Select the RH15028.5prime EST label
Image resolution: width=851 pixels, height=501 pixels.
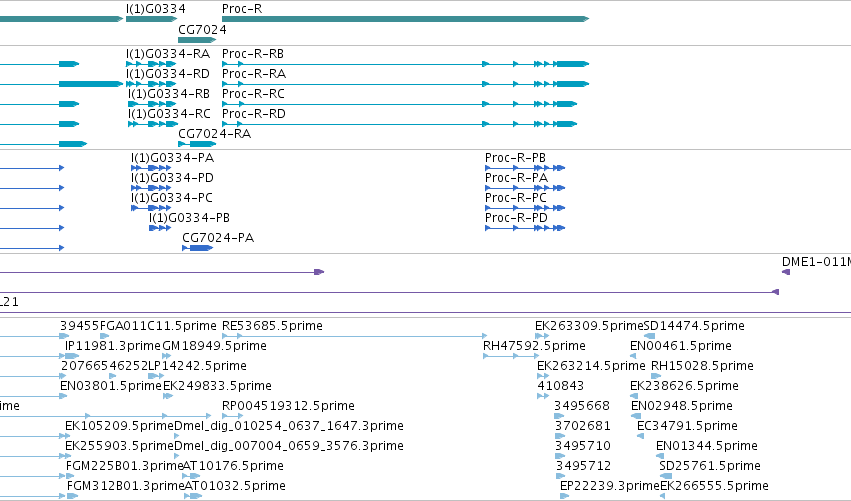(x=702, y=366)
